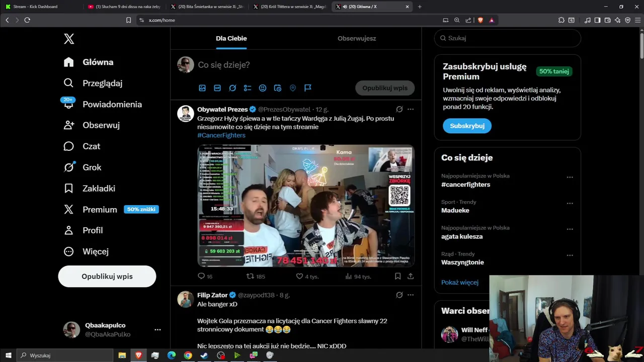Toggle the browser sidebar panel
644x362 pixels.
click(597, 20)
